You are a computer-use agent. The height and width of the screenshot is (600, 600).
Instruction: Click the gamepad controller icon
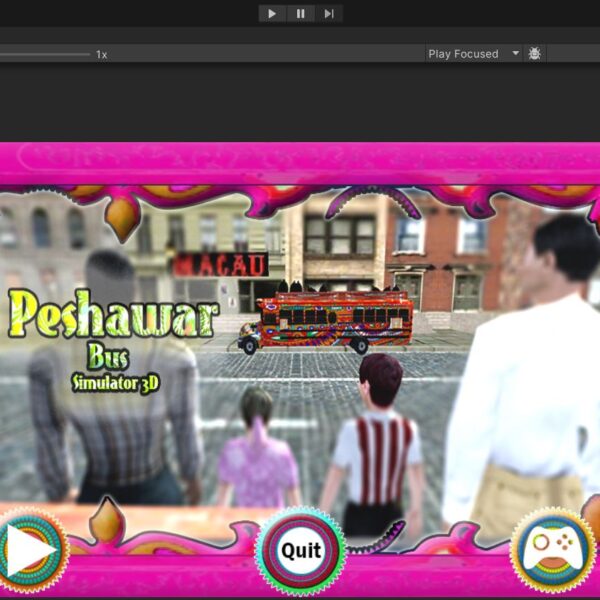[553, 551]
